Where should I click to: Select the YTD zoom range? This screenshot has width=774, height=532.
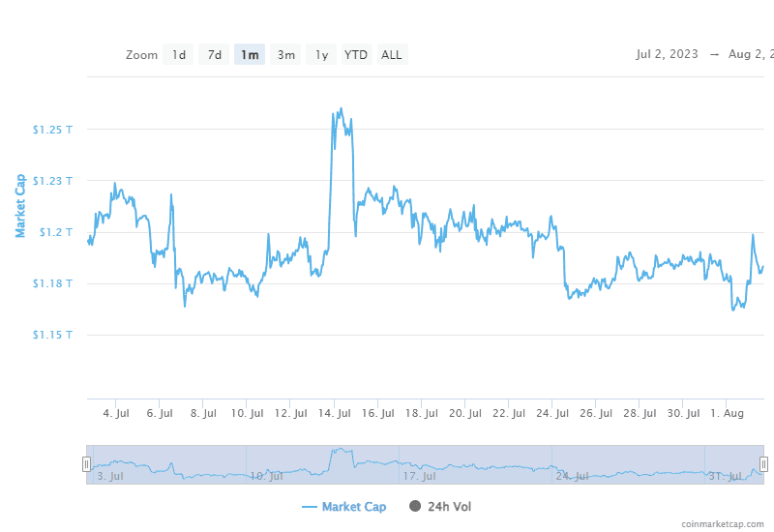tap(356, 55)
